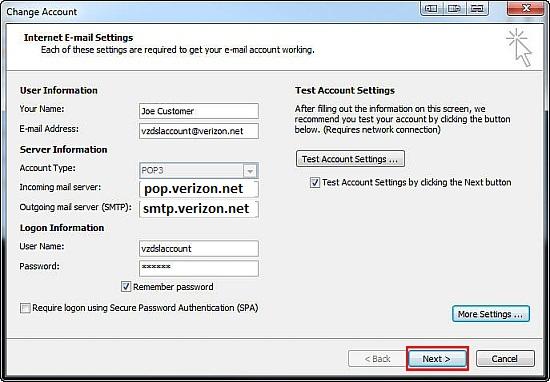The width and height of the screenshot is (550, 382).
Task: Click the 'Incoming mail server:' label
Action: [60, 187]
